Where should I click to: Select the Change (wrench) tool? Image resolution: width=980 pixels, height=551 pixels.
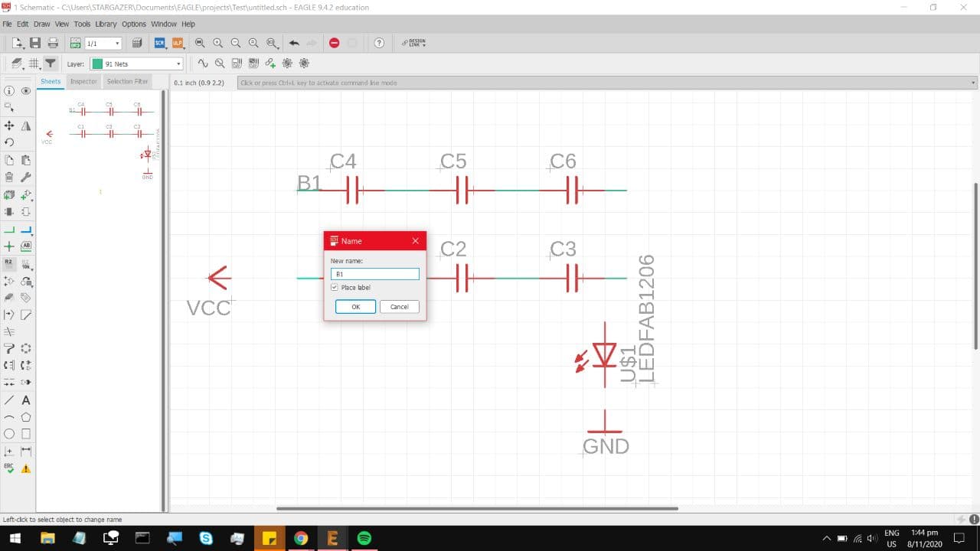tap(26, 177)
